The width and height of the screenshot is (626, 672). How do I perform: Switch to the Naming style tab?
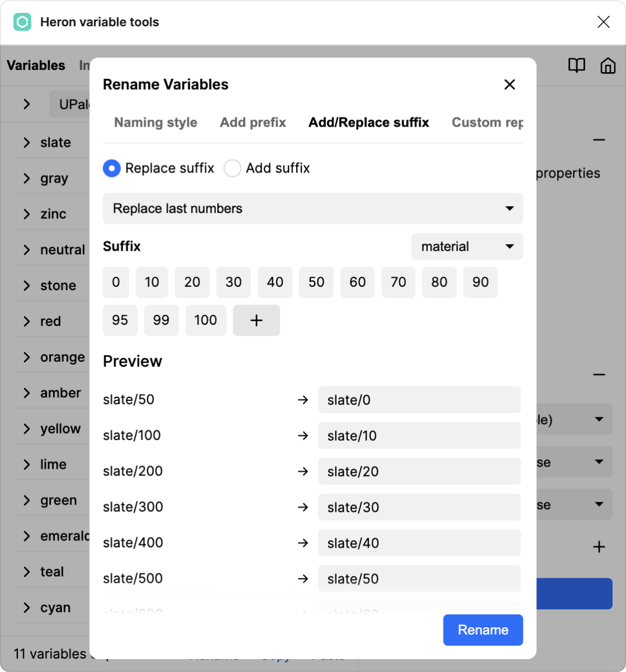point(155,123)
